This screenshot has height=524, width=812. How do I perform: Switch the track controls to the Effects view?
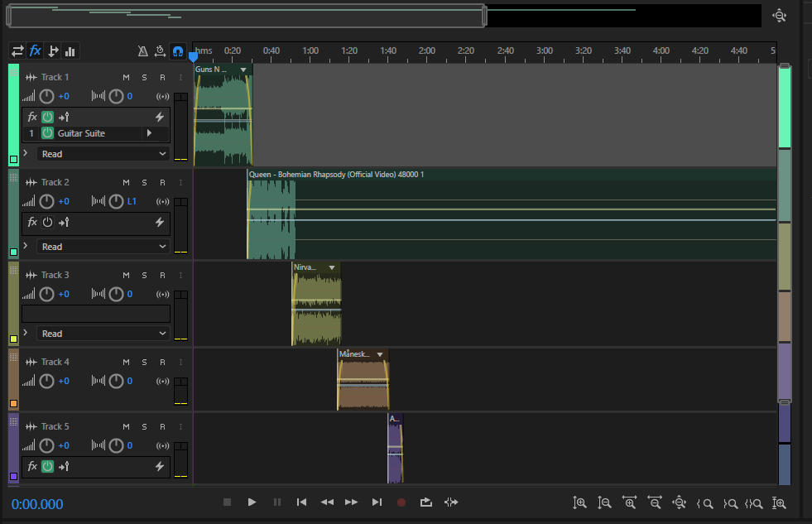tap(35, 50)
